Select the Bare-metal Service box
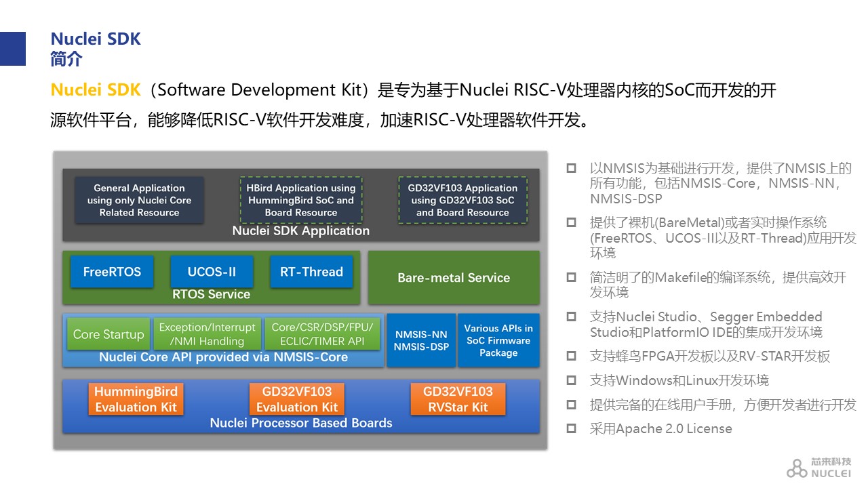868x488 pixels. [454, 278]
